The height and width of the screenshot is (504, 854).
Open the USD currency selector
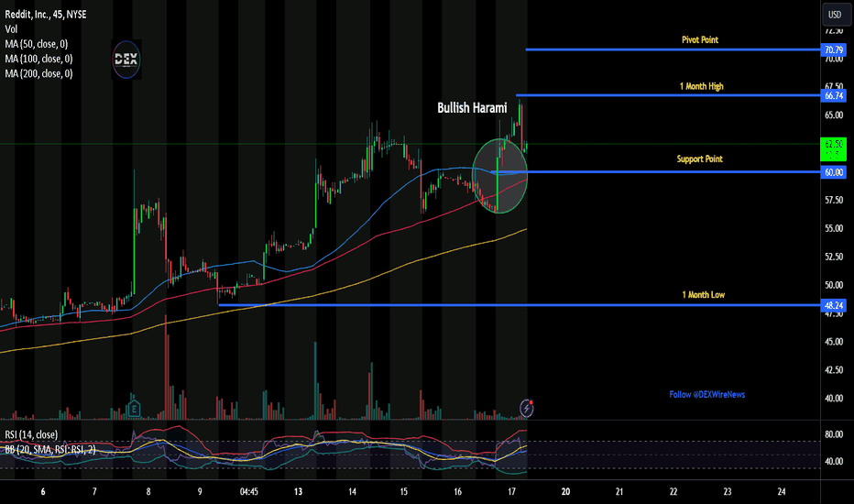835,15
